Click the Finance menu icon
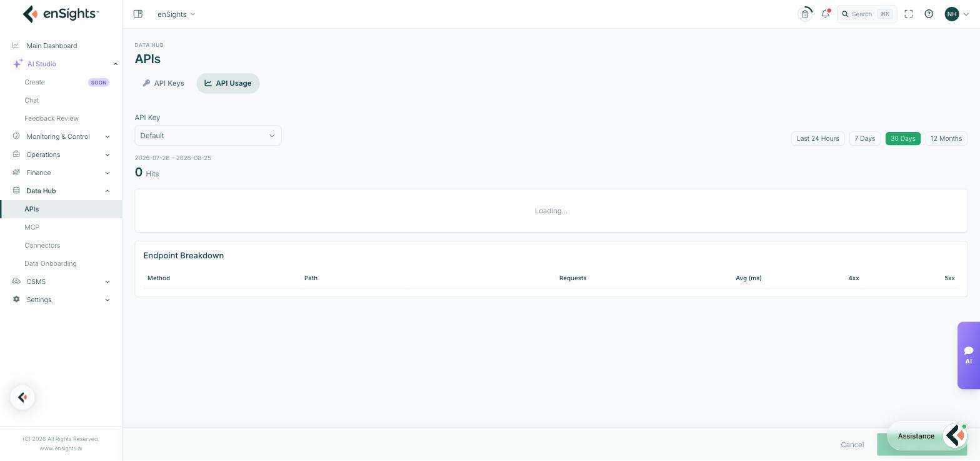The image size is (980, 461). [x=16, y=172]
